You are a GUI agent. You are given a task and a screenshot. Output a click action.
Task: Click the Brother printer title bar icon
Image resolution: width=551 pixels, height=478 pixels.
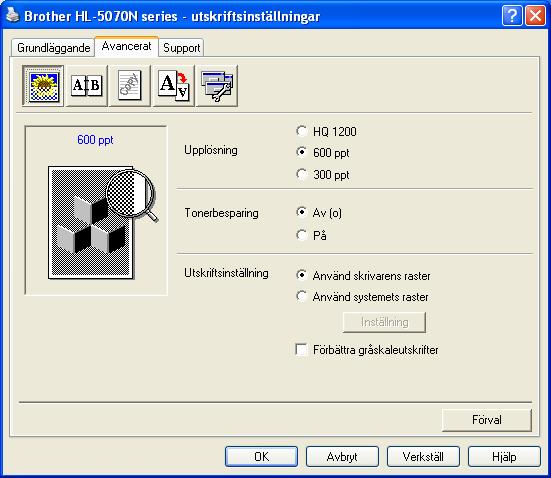12,15
